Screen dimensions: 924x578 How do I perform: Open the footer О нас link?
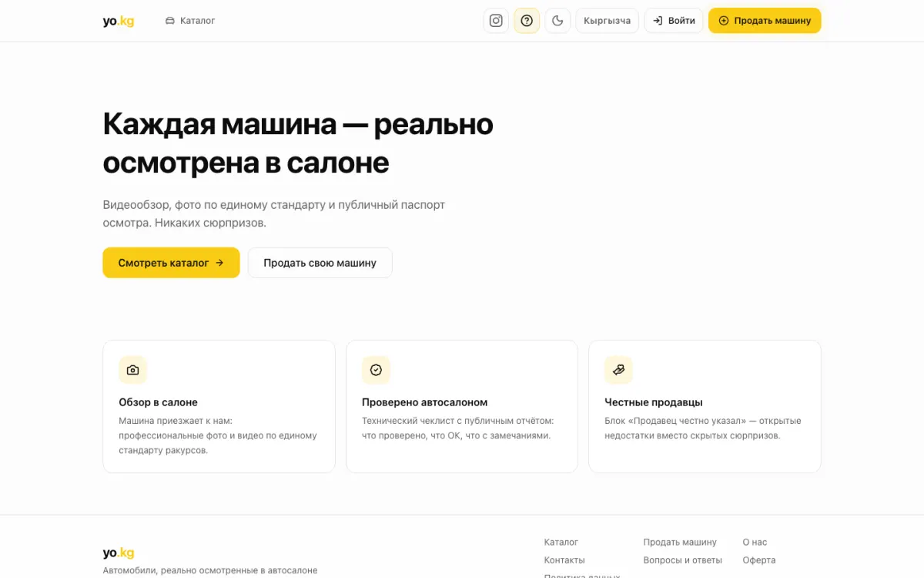(755, 542)
